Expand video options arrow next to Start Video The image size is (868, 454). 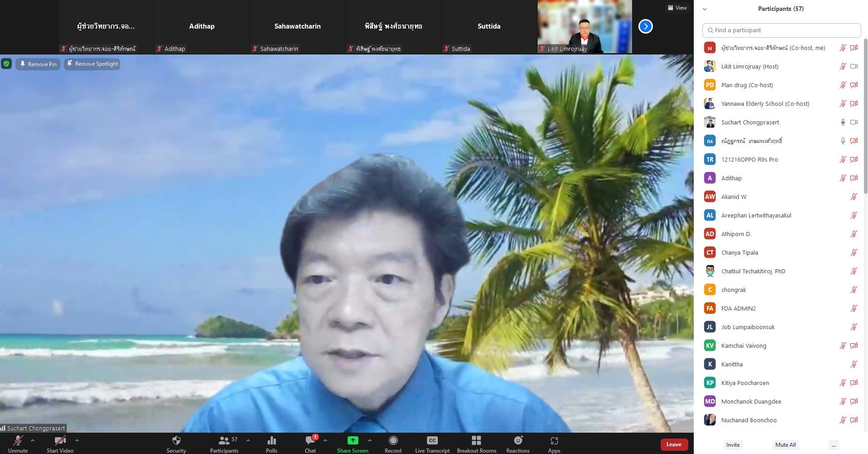(x=77, y=440)
